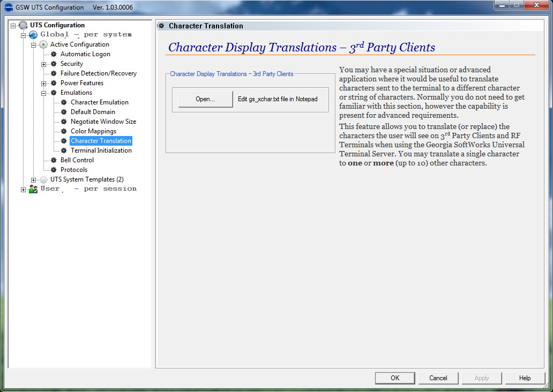The width and height of the screenshot is (553, 392).
Task: Expand the User per session node
Action: coord(23,190)
